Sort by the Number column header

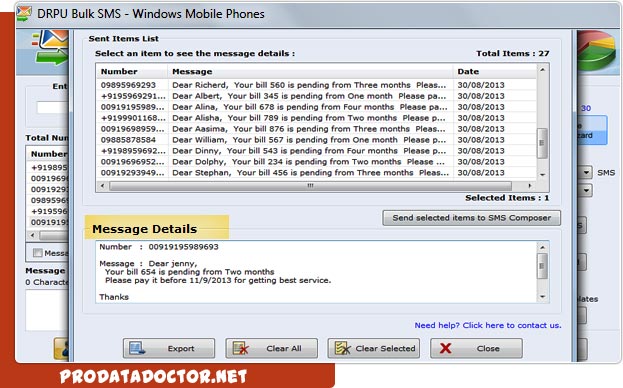132,71
